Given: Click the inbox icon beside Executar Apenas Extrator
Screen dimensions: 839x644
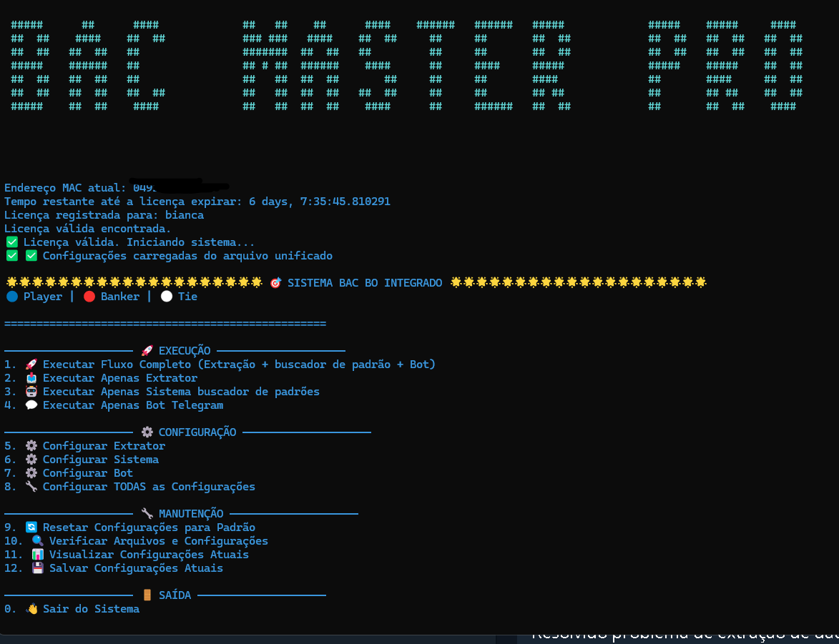Looking at the screenshot, I should click(x=31, y=378).
